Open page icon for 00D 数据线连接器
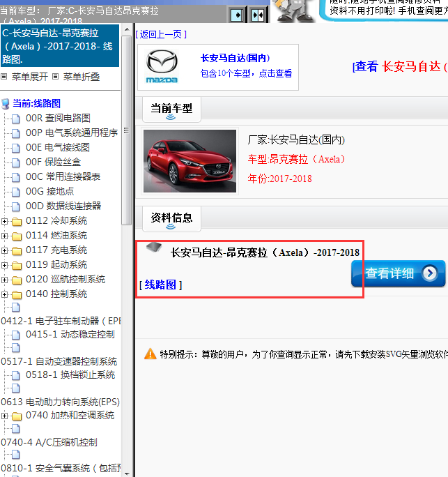This screenshot has height=477, width=448. 16,206
